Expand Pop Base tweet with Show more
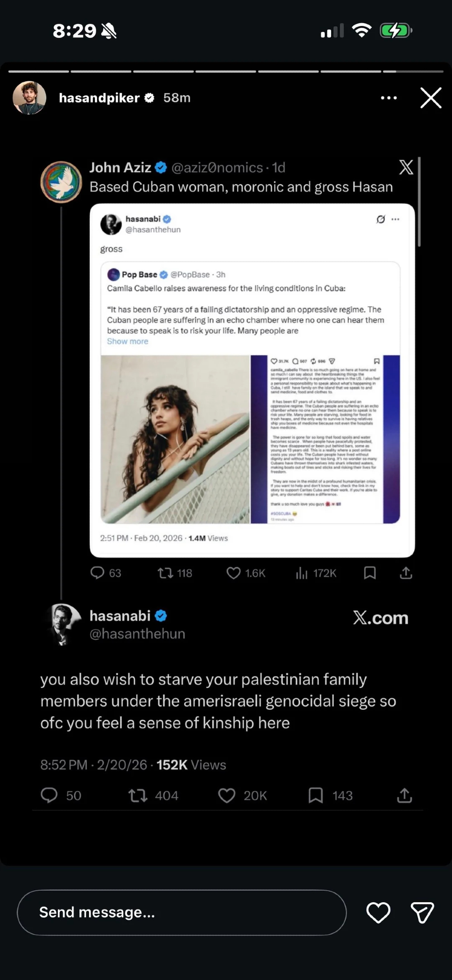452x980 pixels. 127,342
